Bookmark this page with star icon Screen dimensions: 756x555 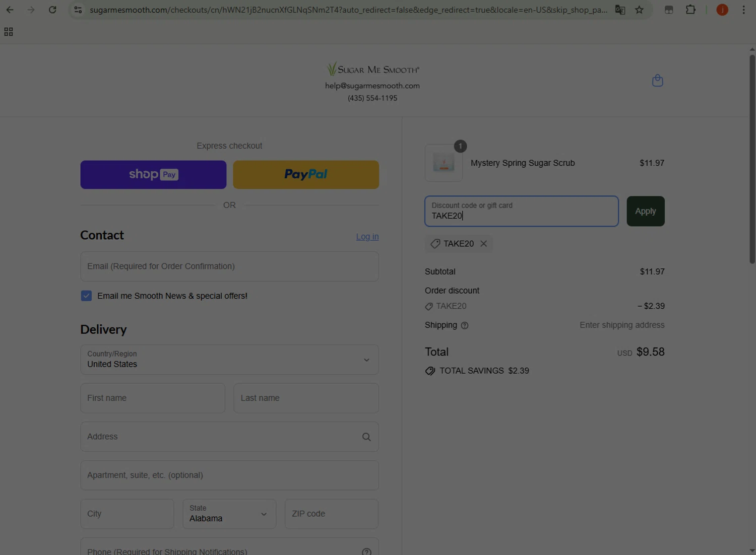pyautogui.click(x=639, y=10)
